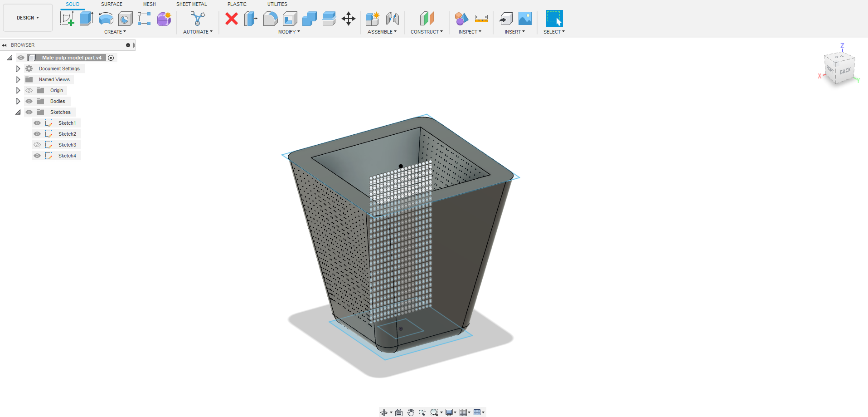Click the Create Sketch tool icon
Image resolution: width=868 pixels, height=417 pixels.
click(x=67, y=19)
